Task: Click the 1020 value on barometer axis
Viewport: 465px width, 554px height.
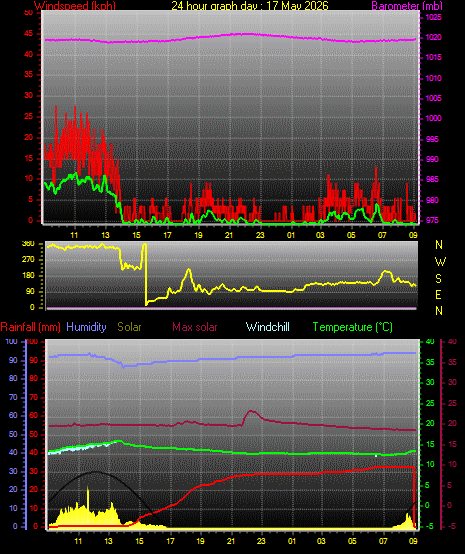Action: coord(433,37)
